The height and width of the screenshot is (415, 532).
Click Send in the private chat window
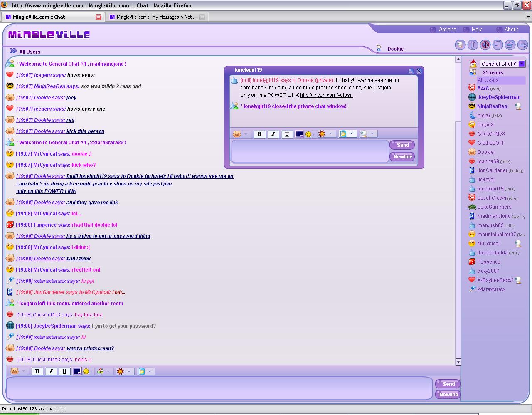coord(402,145)
